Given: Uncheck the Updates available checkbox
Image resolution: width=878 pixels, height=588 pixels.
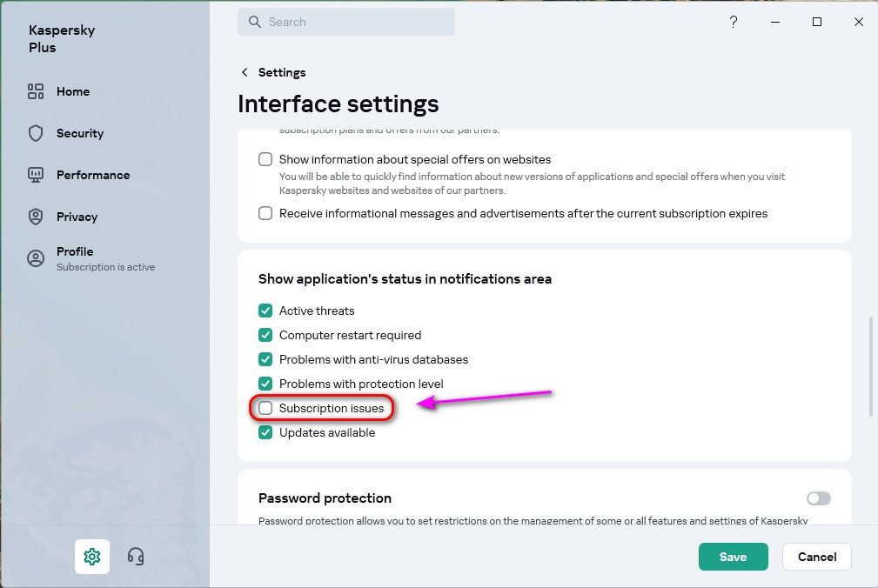Looking at the screenshot, I should (x=265, y=432).
